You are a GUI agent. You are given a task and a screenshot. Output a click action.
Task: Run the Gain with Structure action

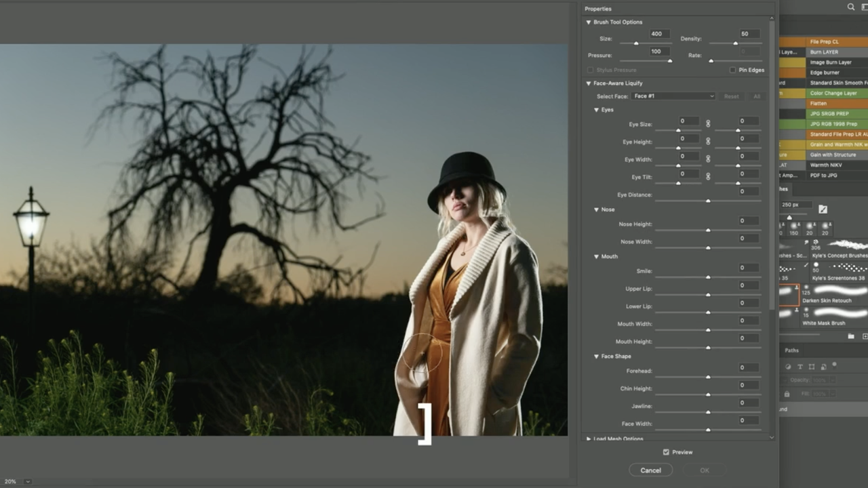(837, 155)
